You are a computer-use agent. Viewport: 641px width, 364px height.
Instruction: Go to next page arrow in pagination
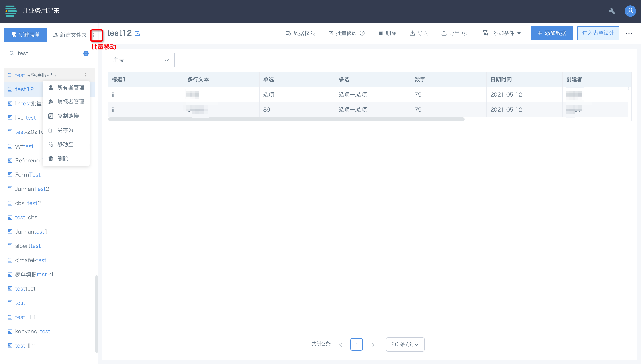(373, 345)
